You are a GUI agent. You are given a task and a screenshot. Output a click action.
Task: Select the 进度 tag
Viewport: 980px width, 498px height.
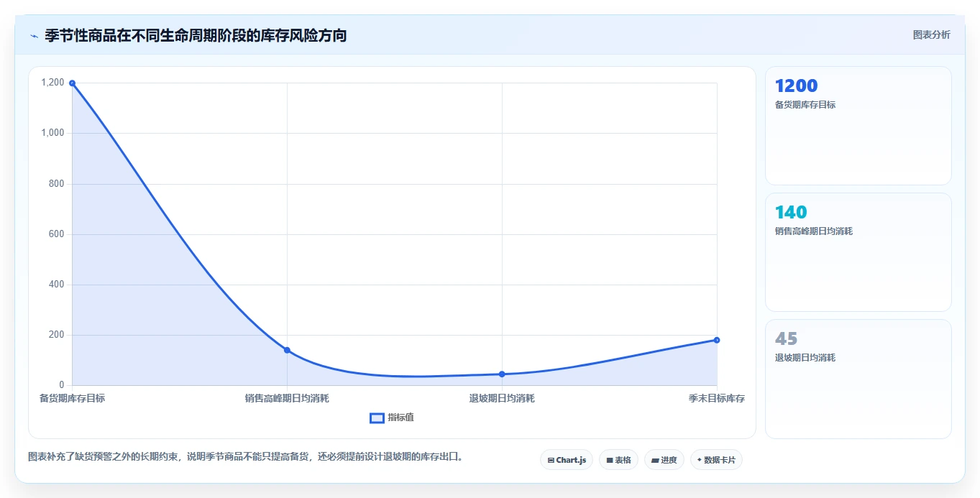pos(664,460)
